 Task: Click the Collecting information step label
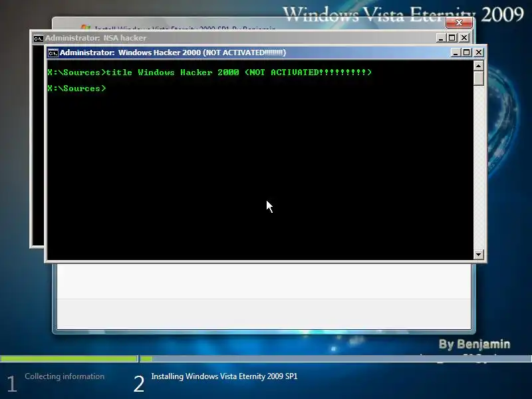click(x=65, y=376)
